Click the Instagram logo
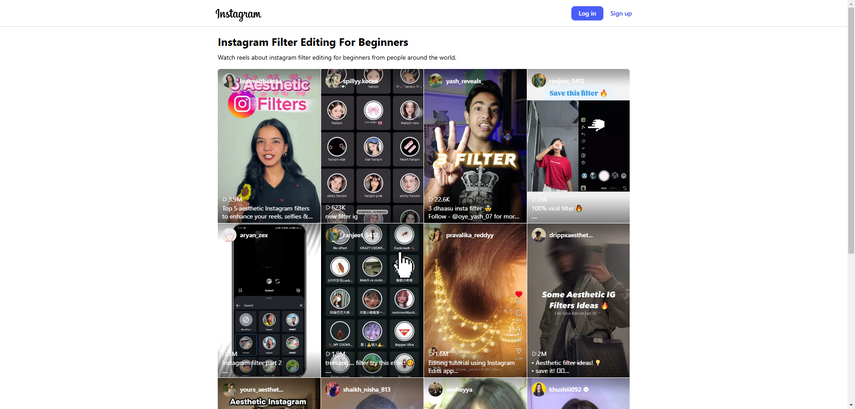Screen dimensions: 855x409 coord(238,14)
